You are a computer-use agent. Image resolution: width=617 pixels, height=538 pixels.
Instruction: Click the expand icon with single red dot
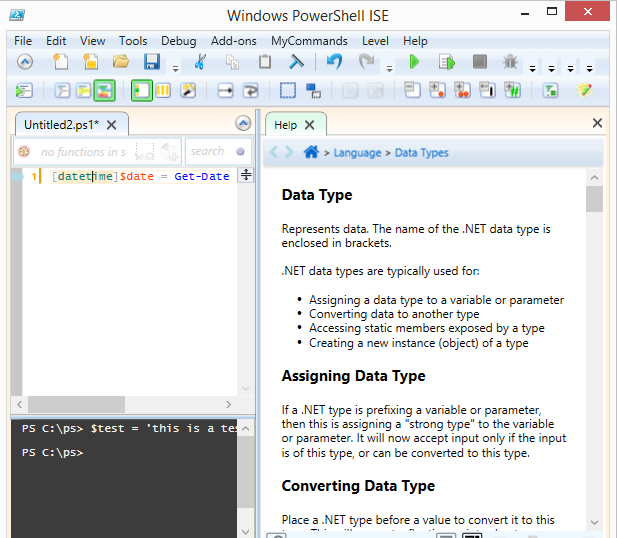pos(437,90)
